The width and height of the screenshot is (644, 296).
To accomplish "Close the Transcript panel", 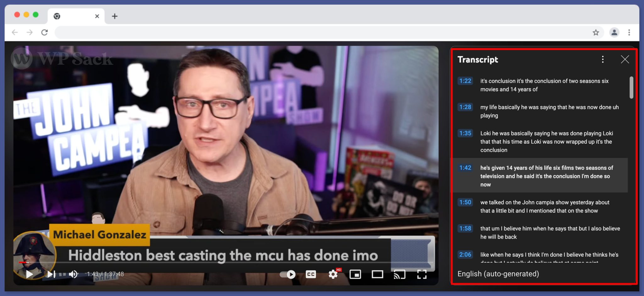I will (x=625, y=60).
